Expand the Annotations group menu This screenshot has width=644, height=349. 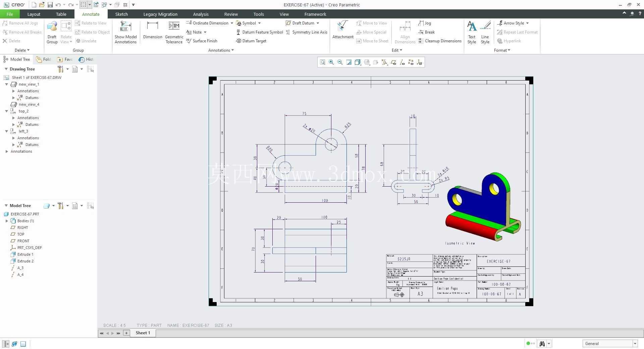[221, 50]
